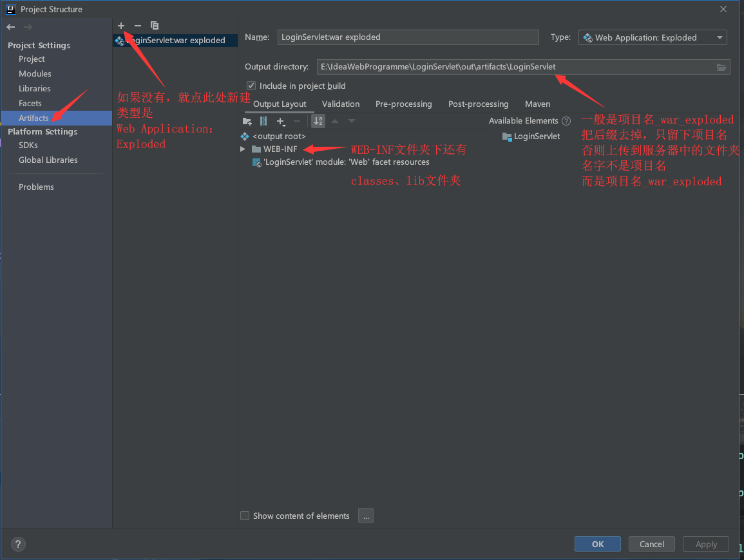The height and width of the screenshot is (560, 744).
Task: Close the Project Structure dialog
Action: [x=723, y=9]
